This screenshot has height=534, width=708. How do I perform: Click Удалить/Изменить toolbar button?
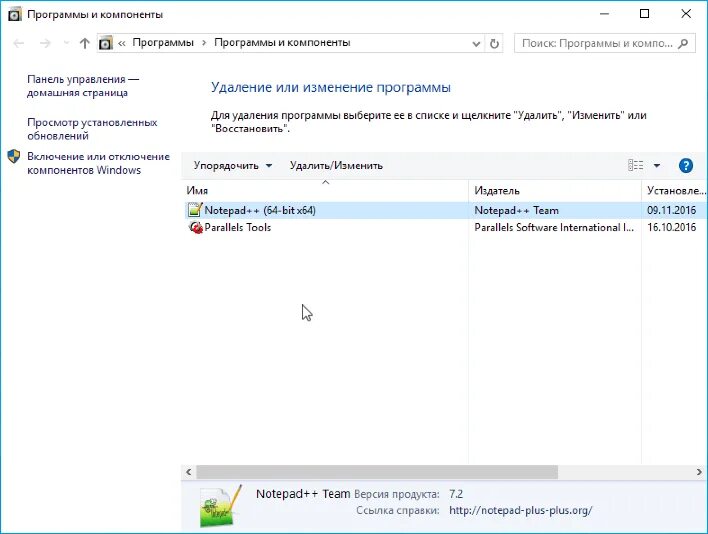[336, 166]
